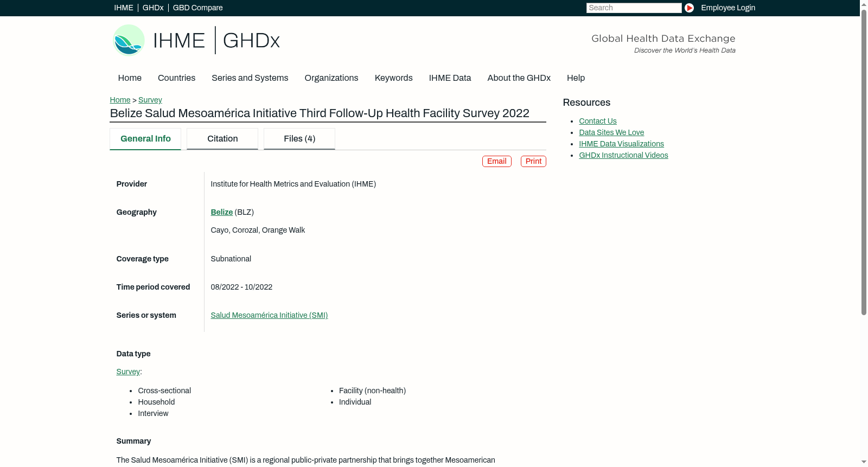868x467 pixels.
Task: Click the scrollbar up arrow
Action: pyautogui.click(x=864, y=4)
